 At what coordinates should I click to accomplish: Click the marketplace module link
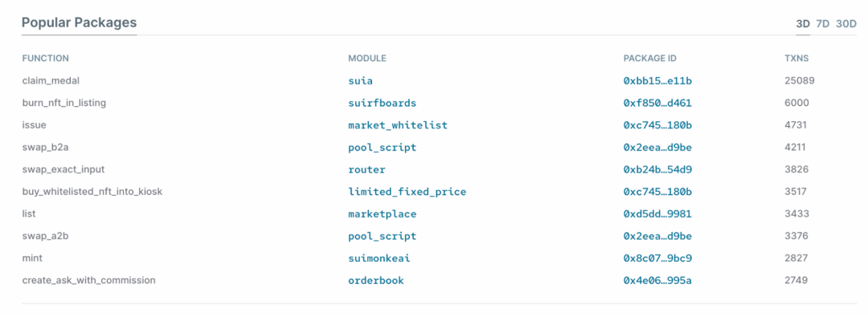point(382,213)
